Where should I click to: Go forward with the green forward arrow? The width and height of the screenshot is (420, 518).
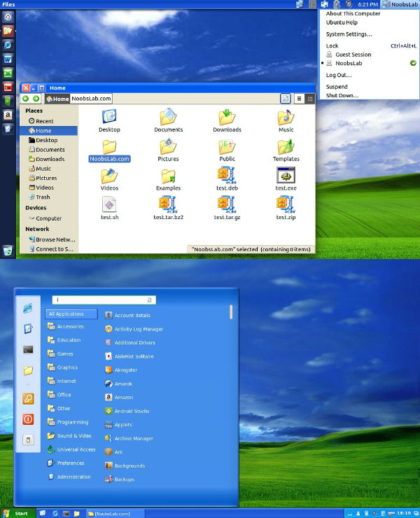coord(36,99)
